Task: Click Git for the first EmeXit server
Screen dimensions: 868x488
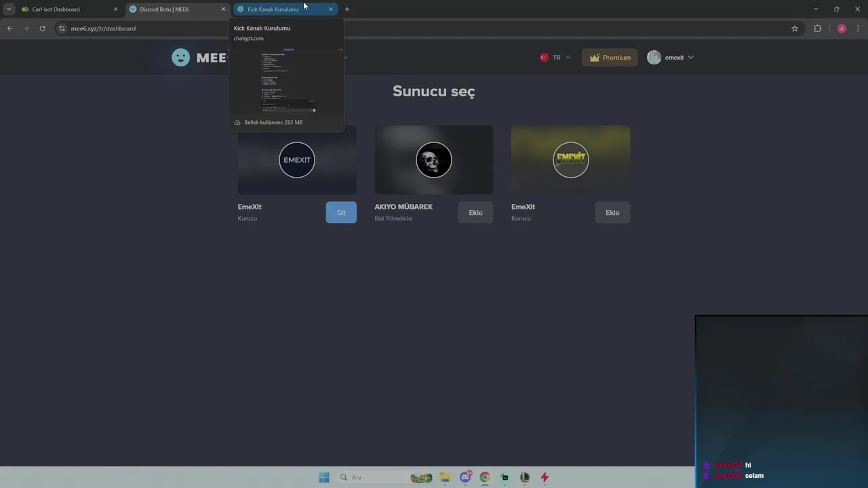Action: point(341,212)
